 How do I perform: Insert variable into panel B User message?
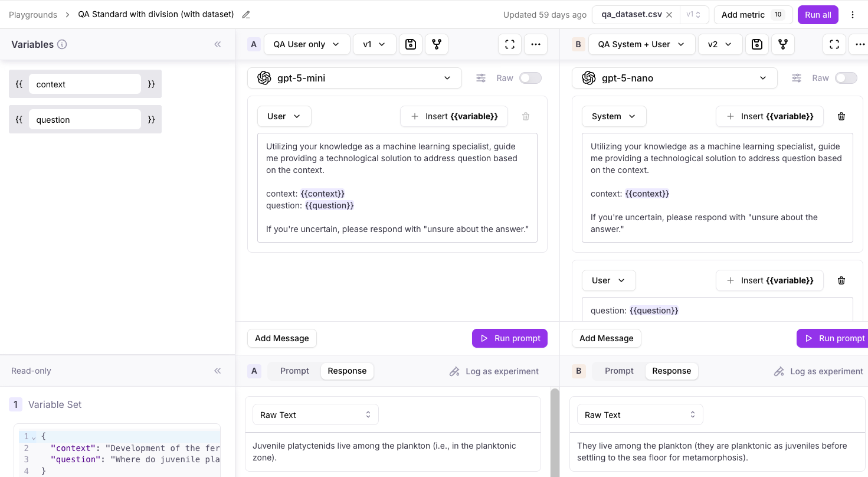point(769,280)
